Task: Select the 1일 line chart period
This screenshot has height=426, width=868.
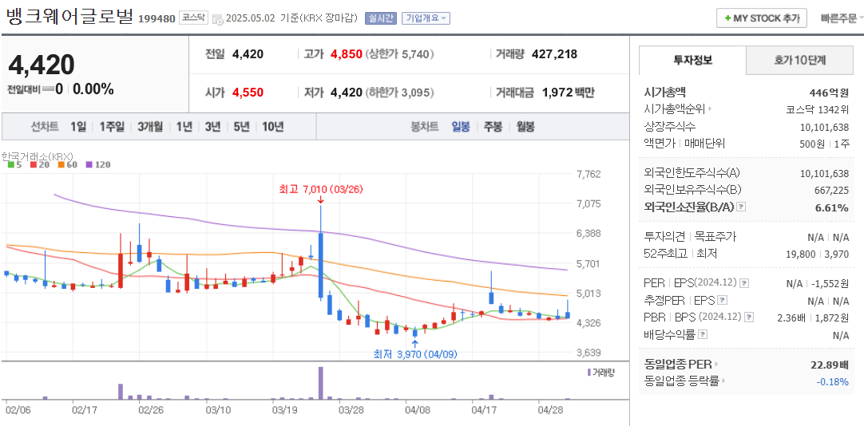Action: point(78,127)
